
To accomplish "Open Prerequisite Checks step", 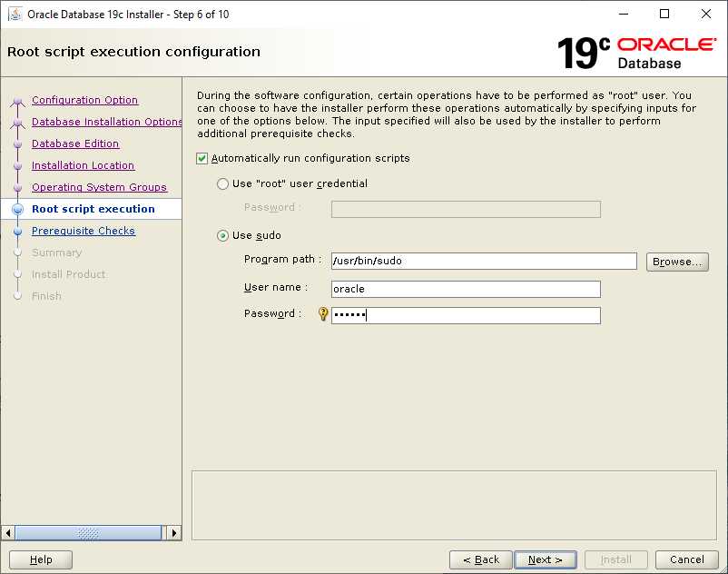I will tap(84, 231).
